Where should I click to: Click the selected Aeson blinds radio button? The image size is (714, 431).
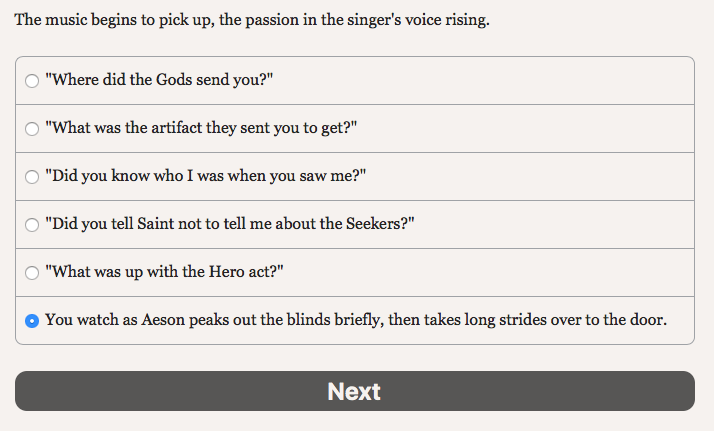tap(32, 321)
